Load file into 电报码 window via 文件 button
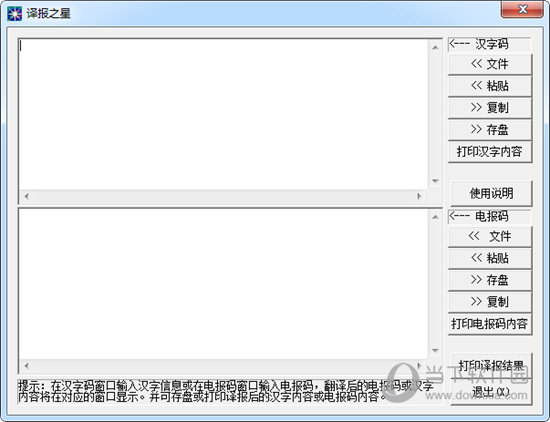Screen dimensions: 550x422 (490, 236)
